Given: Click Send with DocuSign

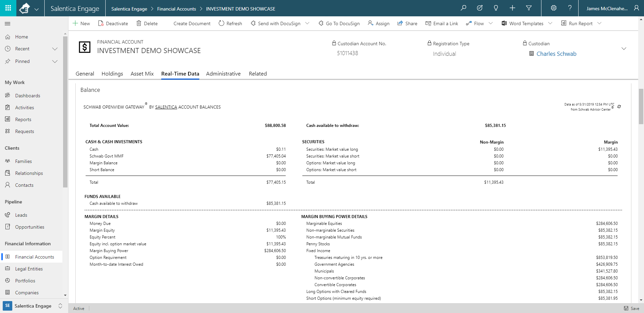Looking at the screenshot, I should tap(276, 23).
